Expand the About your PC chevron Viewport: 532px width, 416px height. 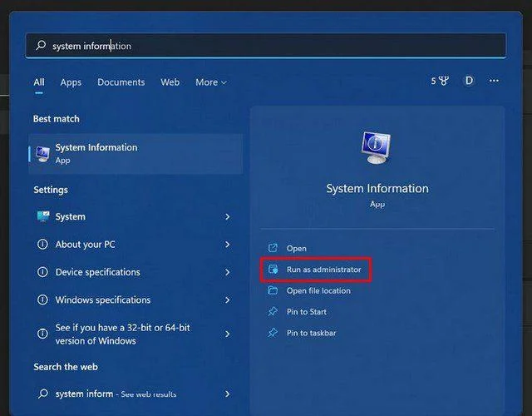228,245
